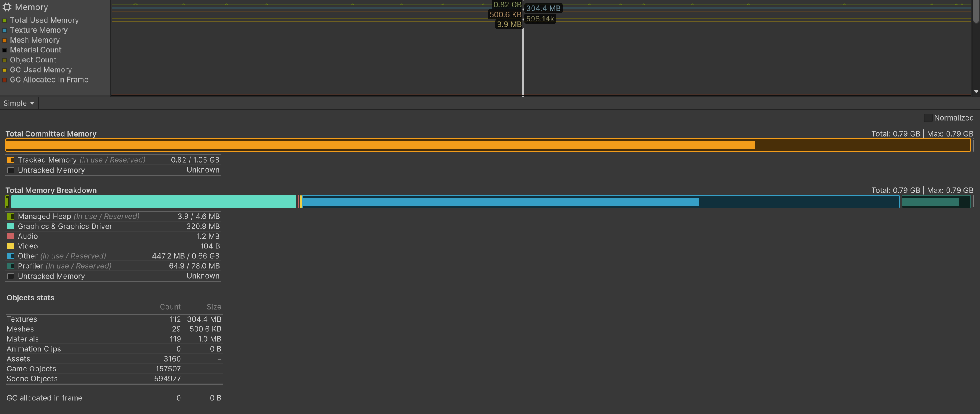
Task: Click the Graphics segment in breakdown bar
Action: click(153, 201)
